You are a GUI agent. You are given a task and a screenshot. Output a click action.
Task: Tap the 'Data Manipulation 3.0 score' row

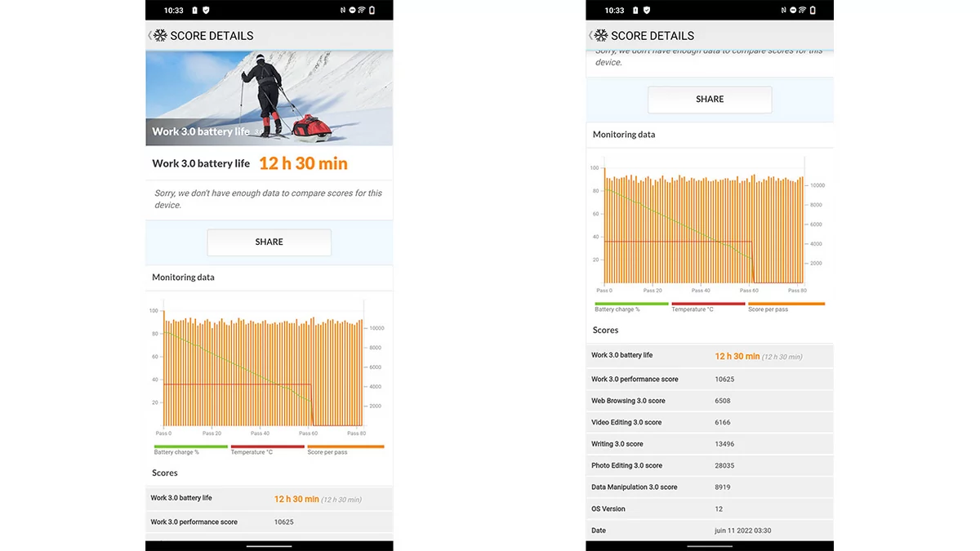click(710, 487)
